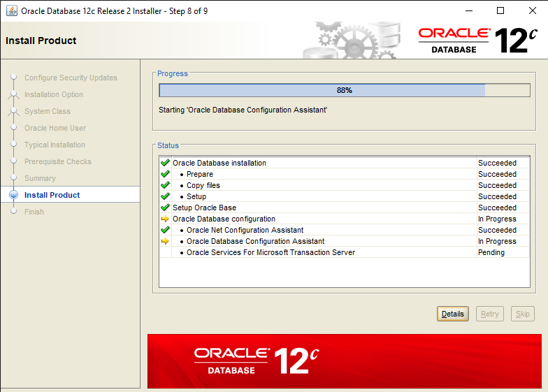548x392 pixels.
Task: Click the Progress group label
Action: coord(172,73)
